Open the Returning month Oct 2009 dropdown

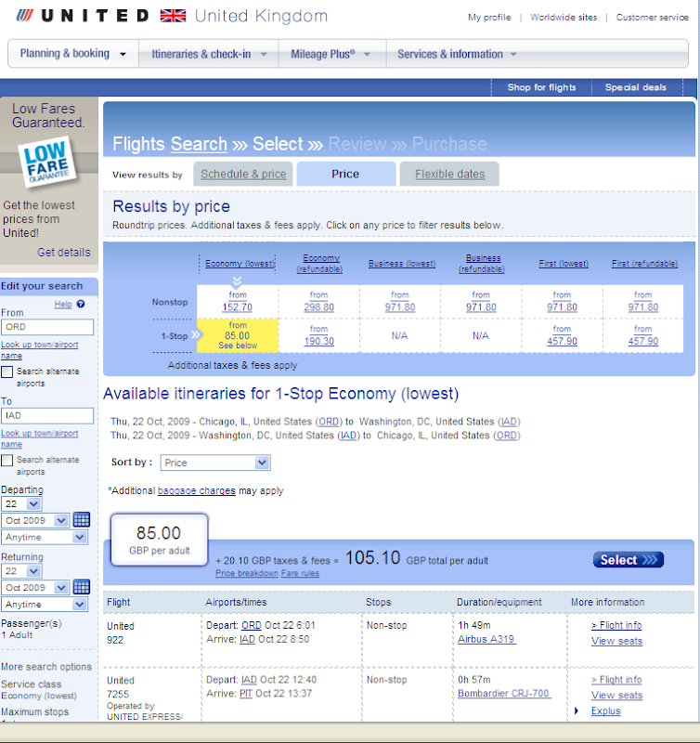pyautogui.click(x=35, y=588)
